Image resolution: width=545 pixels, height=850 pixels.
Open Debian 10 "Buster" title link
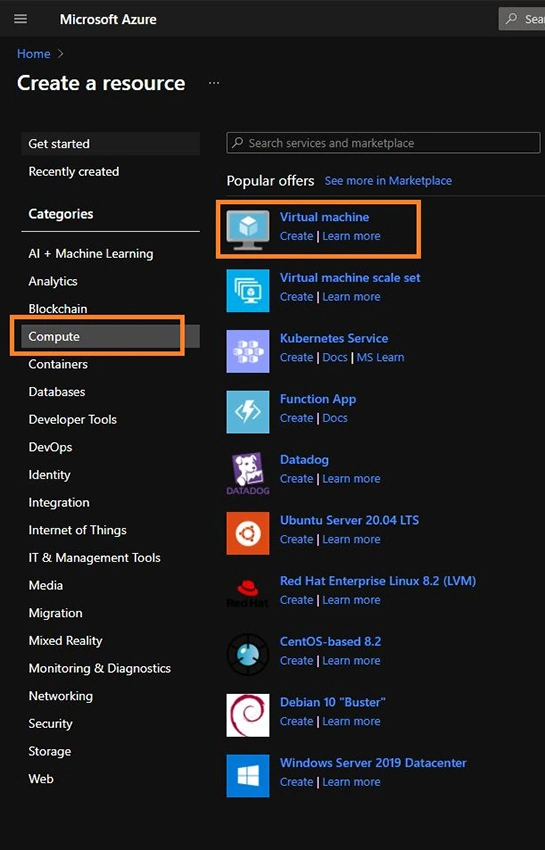click(x=332, y=702)
